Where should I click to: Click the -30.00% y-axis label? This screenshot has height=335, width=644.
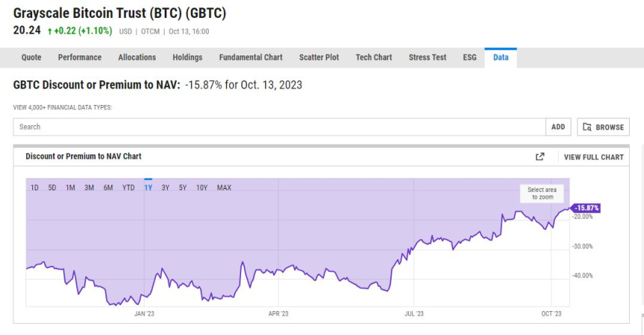[x=583, y=247]
